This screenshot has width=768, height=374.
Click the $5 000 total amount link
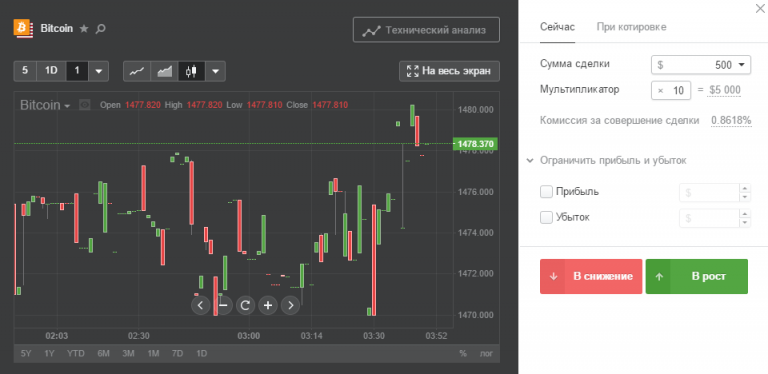[725, 91]
